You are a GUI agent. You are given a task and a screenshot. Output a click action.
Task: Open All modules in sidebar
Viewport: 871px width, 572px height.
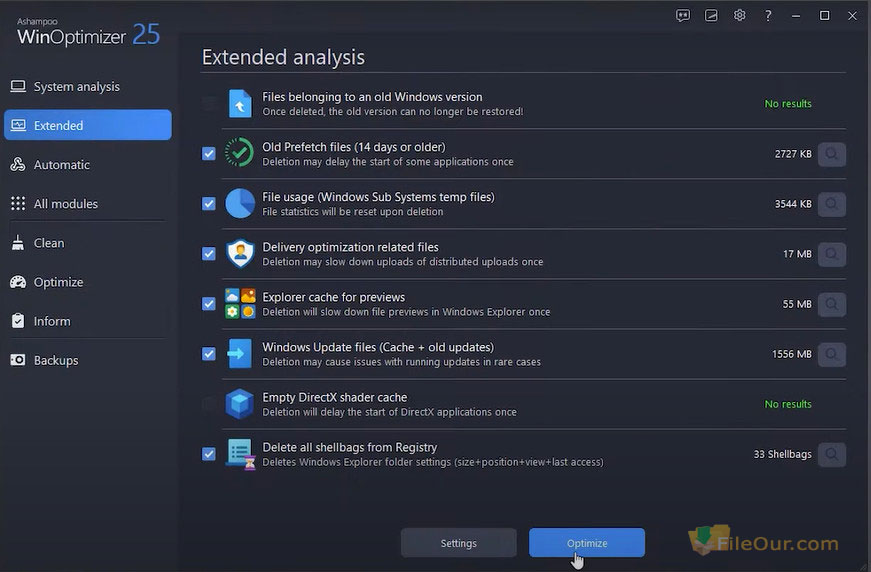[88, 204]
